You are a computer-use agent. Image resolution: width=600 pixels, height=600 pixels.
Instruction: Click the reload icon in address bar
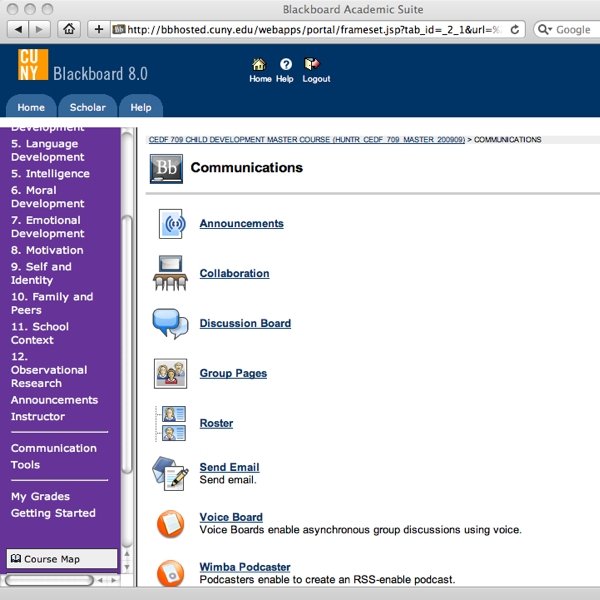pyautogui.click(x=515, y=29)
